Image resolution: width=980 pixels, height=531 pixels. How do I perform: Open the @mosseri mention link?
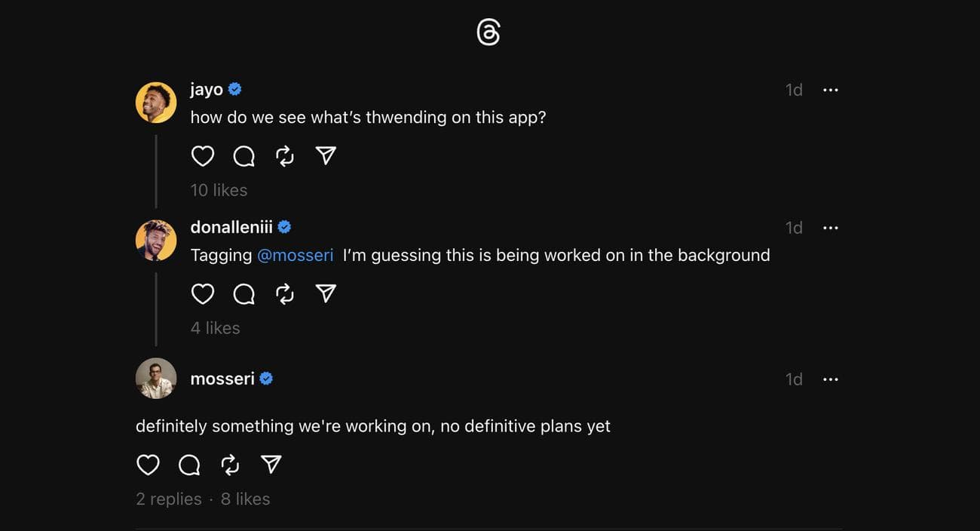point(295,256)
